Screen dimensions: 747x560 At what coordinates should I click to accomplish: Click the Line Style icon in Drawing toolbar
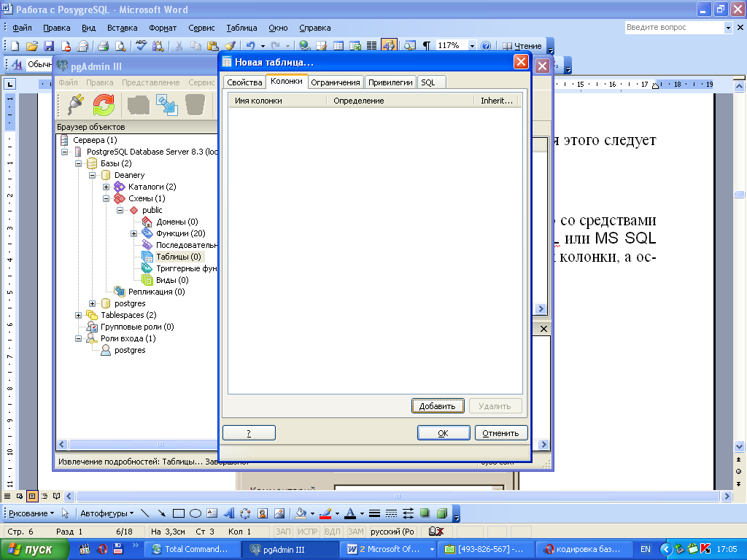(x=374, y=513)
